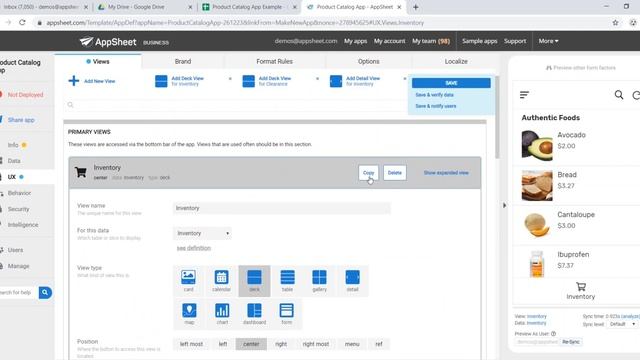Set position to left most
This screenshot has height=360, width=640.
(191, 344)
